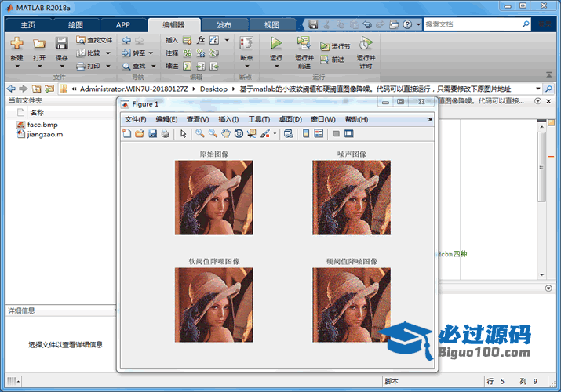Viewport: 561px width, 392px height.
Task: Click the Zoom In tool in Figure 1
Action: 200,133
